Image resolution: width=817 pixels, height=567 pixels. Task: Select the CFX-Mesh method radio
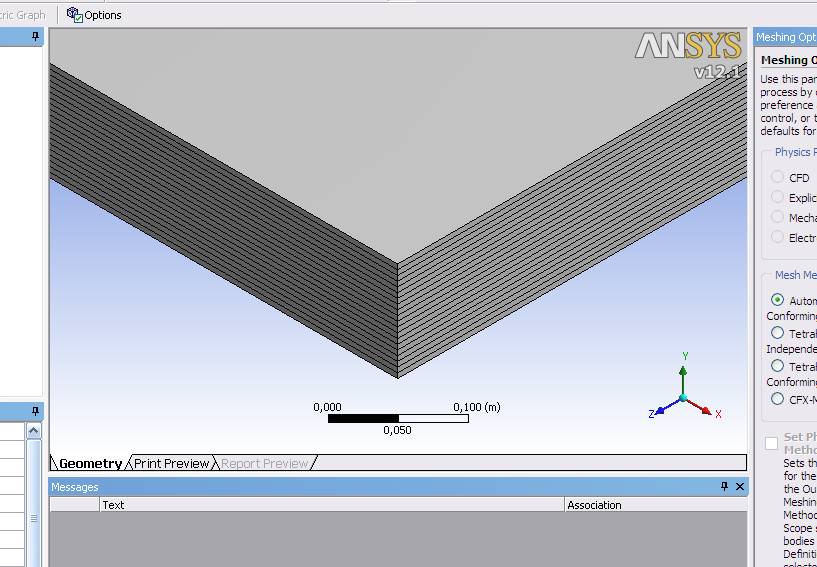tap(777, 399)
